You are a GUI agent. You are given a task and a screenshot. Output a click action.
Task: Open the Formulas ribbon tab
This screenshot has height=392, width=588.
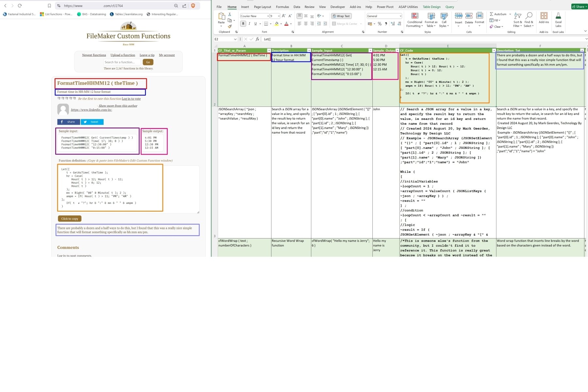(x=282, y=7)
